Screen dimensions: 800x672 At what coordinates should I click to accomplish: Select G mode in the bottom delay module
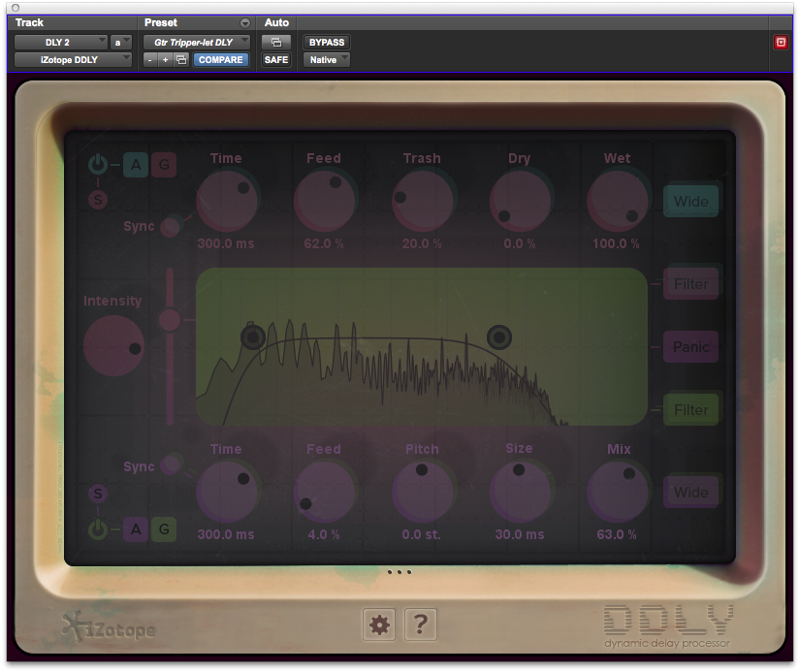point(164,529)
